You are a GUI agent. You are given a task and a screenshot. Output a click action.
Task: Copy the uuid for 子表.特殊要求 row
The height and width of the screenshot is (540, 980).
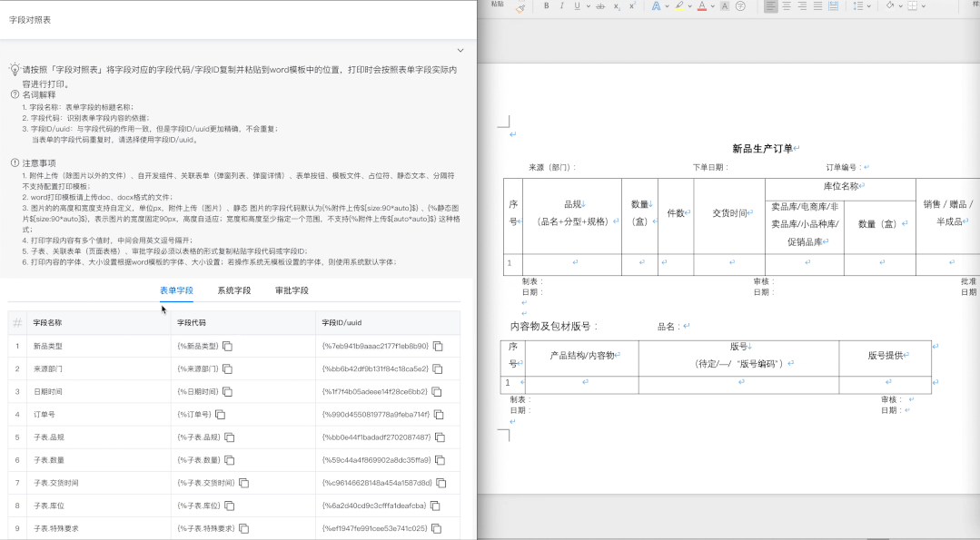[x=437, y=528]
